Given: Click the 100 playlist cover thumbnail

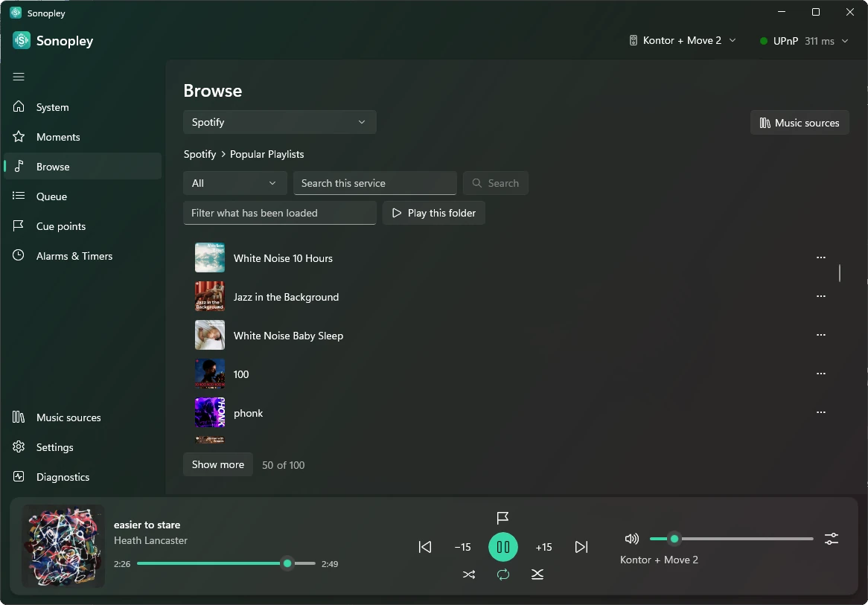Looking at the screenshot, I should click(x=210, y=374).
